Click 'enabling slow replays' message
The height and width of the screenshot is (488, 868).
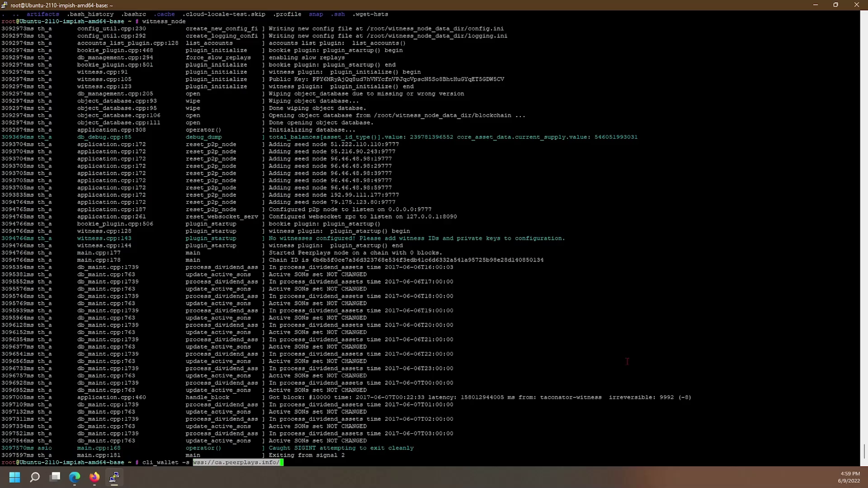click(x=307, y=57)
